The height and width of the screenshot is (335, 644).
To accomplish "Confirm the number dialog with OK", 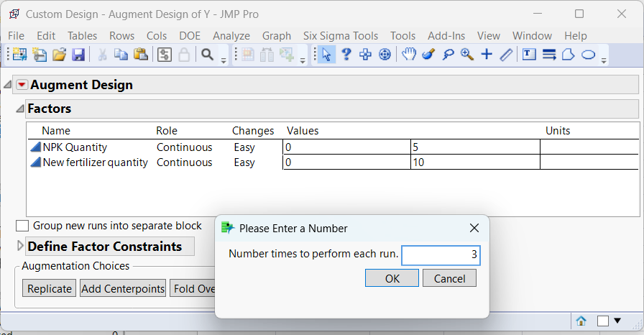I will coord(392,278).
